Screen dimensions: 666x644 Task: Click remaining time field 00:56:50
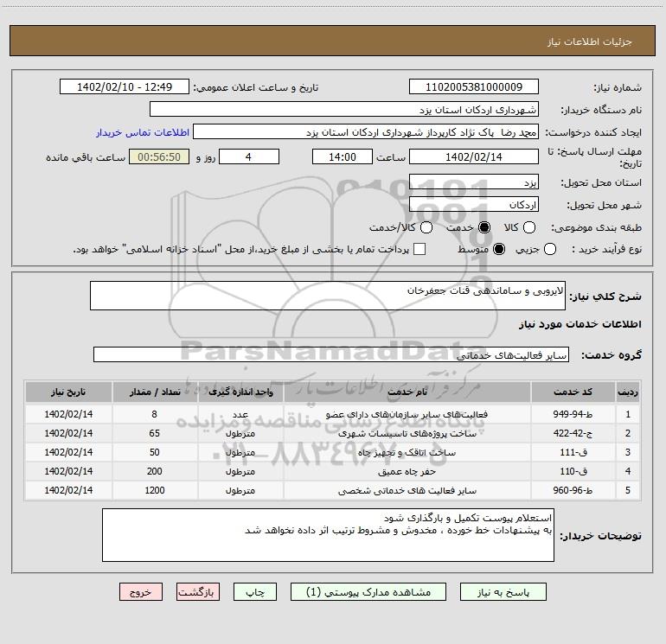coord(159,156)
